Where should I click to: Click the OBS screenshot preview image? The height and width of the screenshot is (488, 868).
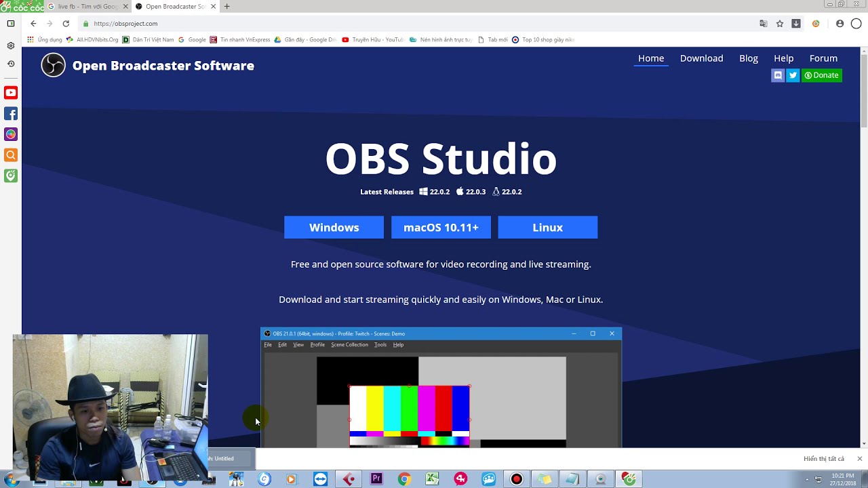pyautogui.click(x=441, y=387)
